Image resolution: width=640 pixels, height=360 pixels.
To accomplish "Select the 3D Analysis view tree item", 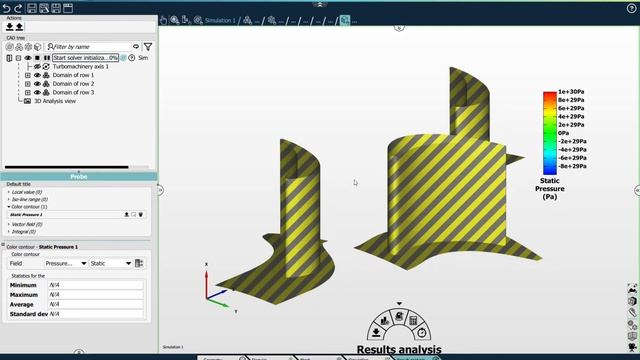I will tap(55, 101).
